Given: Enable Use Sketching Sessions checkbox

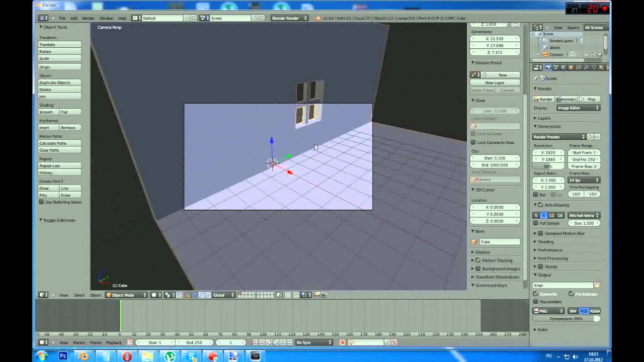Looking at the screenshot, I should (41, 202).
